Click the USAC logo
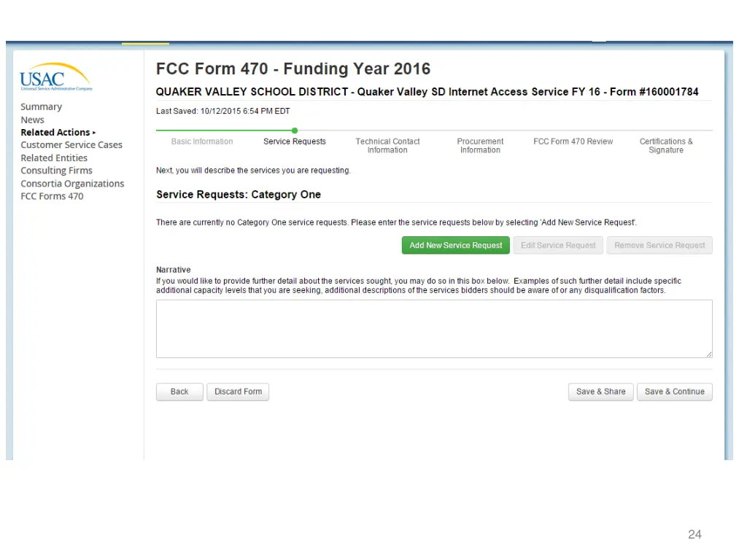The height and width of the screenshot is (560, 747). point(55,77)
